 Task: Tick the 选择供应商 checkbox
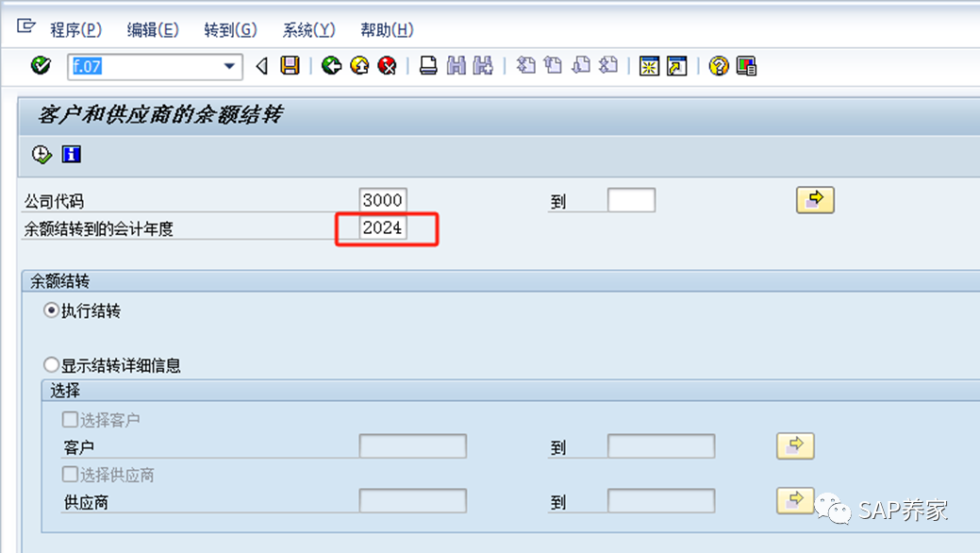pyautogui.click(x=70, y=474)
